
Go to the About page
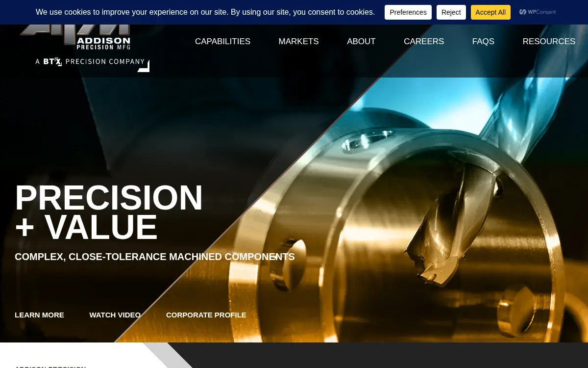click(361, 42)
